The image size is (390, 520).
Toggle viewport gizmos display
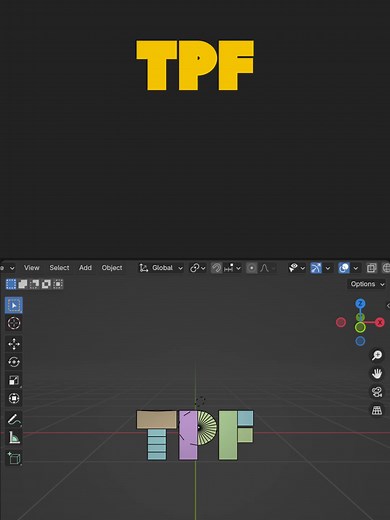coord(316,268)
